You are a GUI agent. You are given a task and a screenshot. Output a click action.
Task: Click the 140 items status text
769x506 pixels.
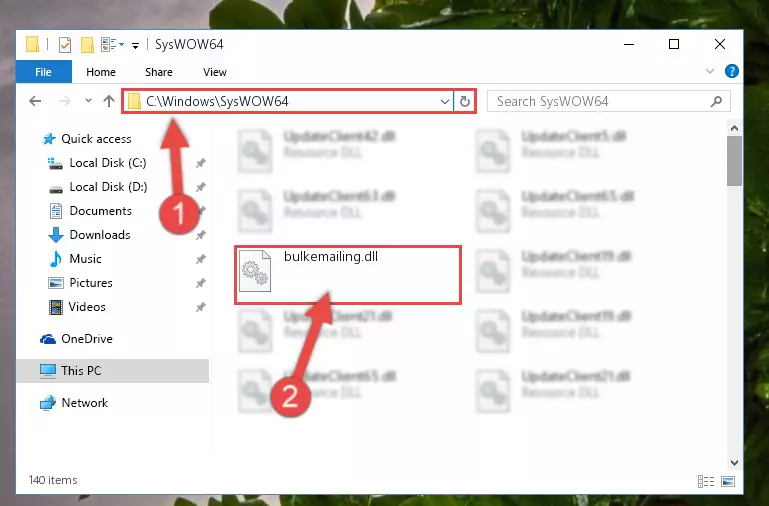[53, 480]
